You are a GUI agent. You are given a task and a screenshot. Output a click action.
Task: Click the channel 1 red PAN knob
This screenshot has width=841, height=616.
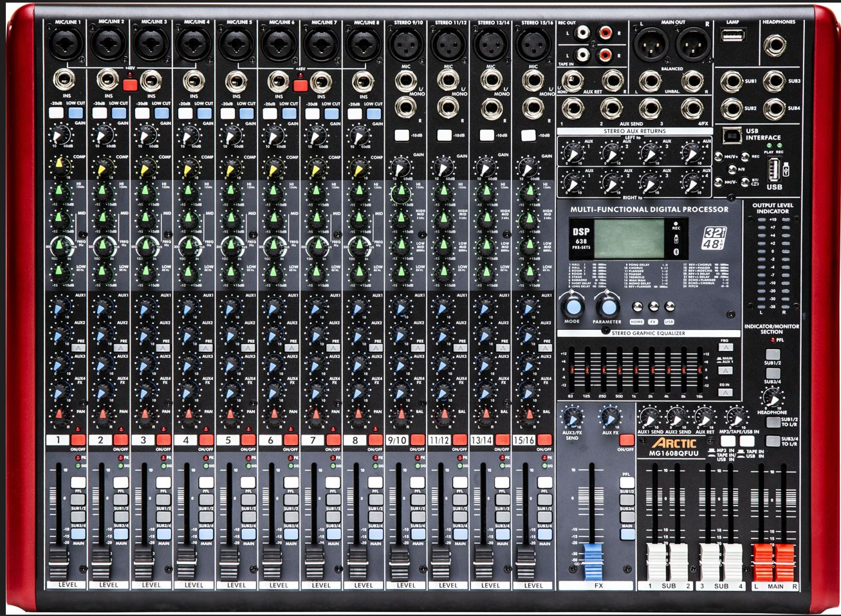[60, 413]
